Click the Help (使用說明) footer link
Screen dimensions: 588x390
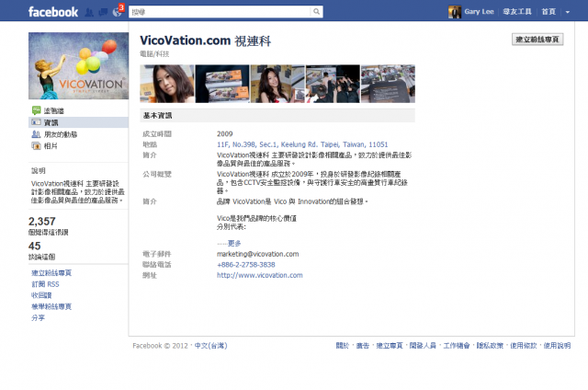coord(557,346)
